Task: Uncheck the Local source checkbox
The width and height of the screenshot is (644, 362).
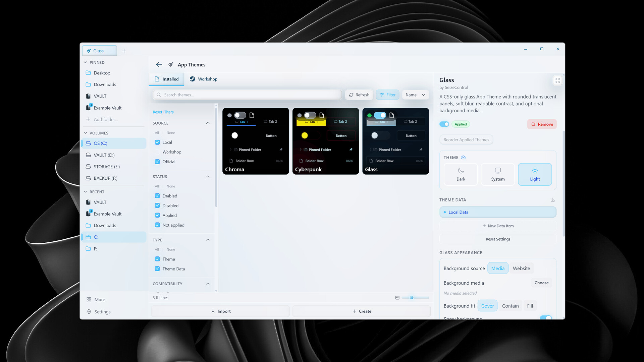Action: coord(157,142)
